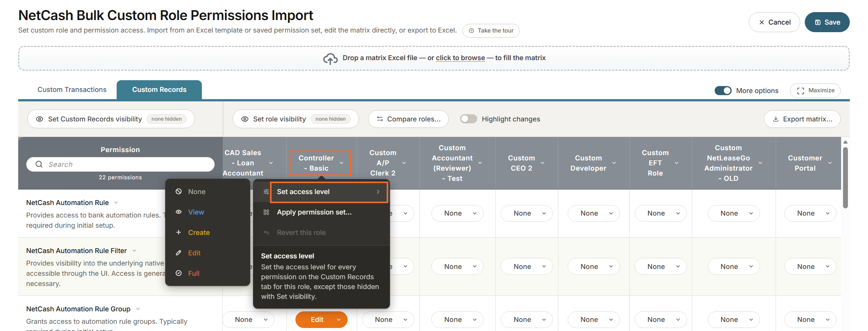This screenshot has width=868, height=331.
Task: Click the scrollbar up arrow of the matrix
Action: tap(845, 142)
